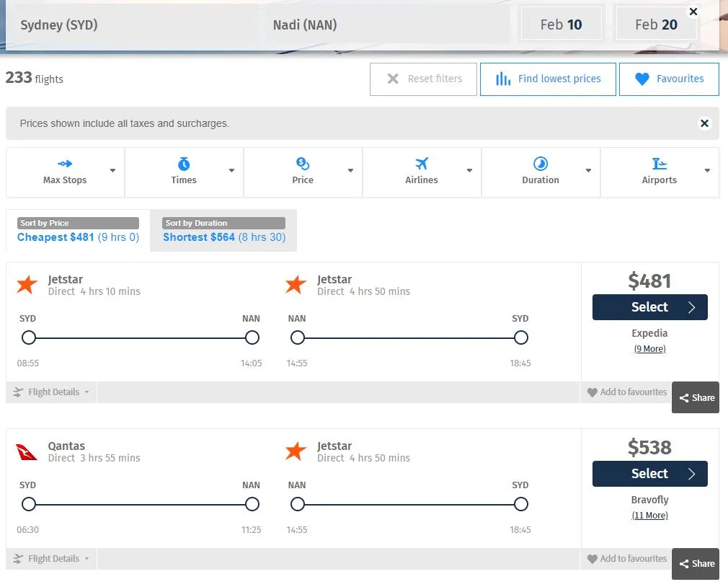728x587 pixels.
Task: Click the bar chart icon in Find lowest prices
Action: tap(503, 79)
